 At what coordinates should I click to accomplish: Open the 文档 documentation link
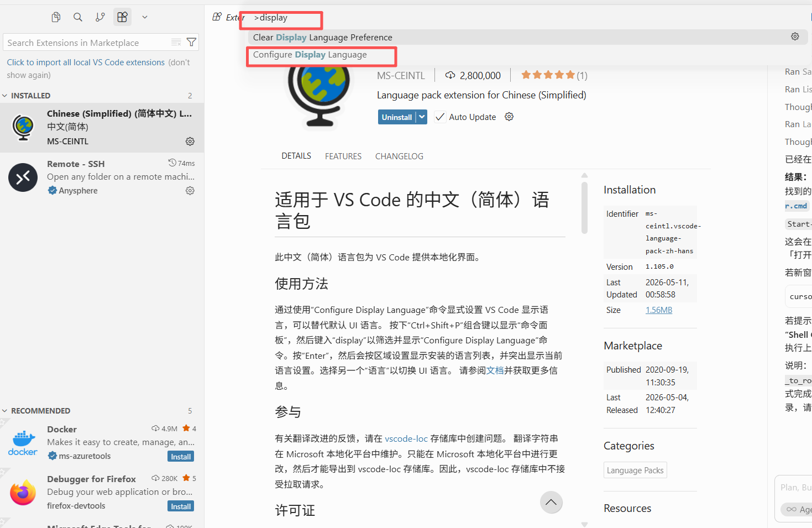point(495,370)
